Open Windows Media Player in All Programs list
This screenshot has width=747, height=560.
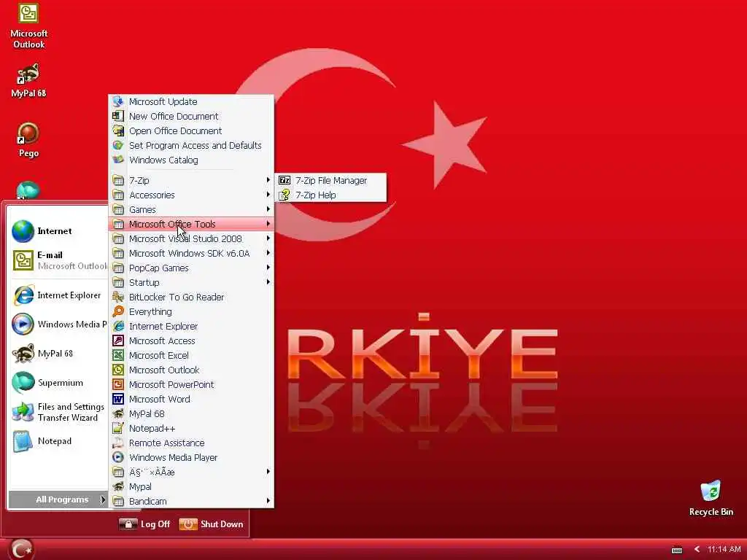click(x=191, y=458)
